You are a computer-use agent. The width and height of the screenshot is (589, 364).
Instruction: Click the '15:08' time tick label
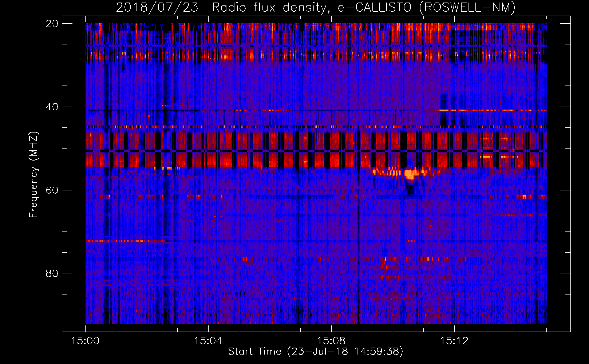pos(331,341)
